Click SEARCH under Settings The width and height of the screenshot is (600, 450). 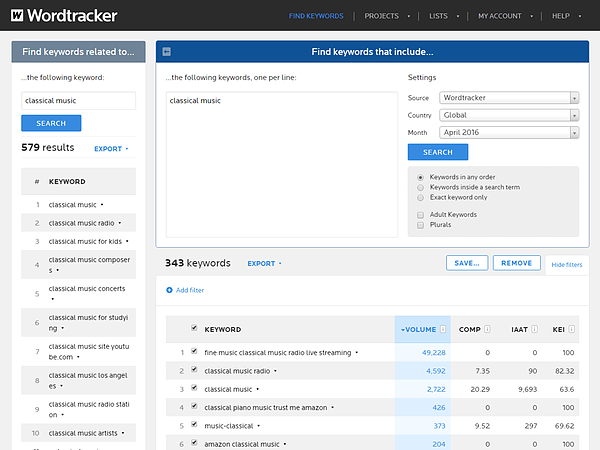pos(438,152)
